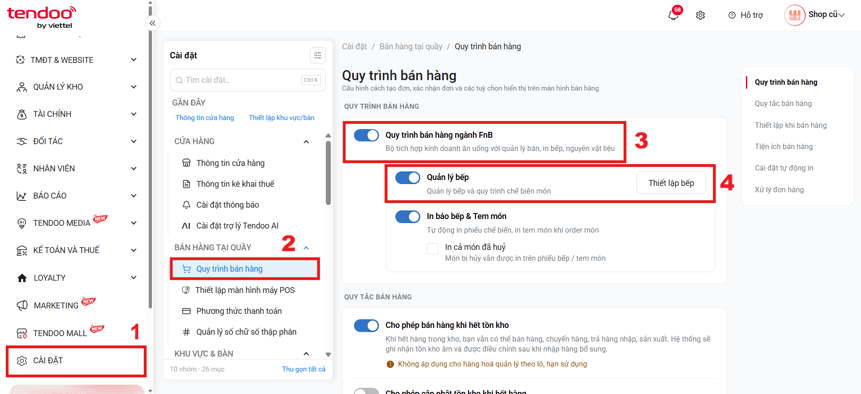Image resolution: width=861 pixels, height=394 pixels.
Task: Click the NHÂN VIÊN staff icon
Action: tap(21, 168)
